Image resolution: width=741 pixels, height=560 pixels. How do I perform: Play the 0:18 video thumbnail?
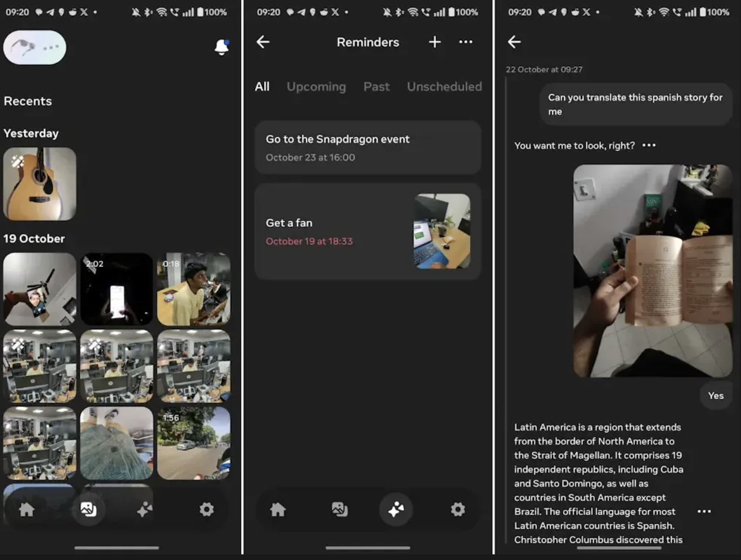tap(193, 289)
